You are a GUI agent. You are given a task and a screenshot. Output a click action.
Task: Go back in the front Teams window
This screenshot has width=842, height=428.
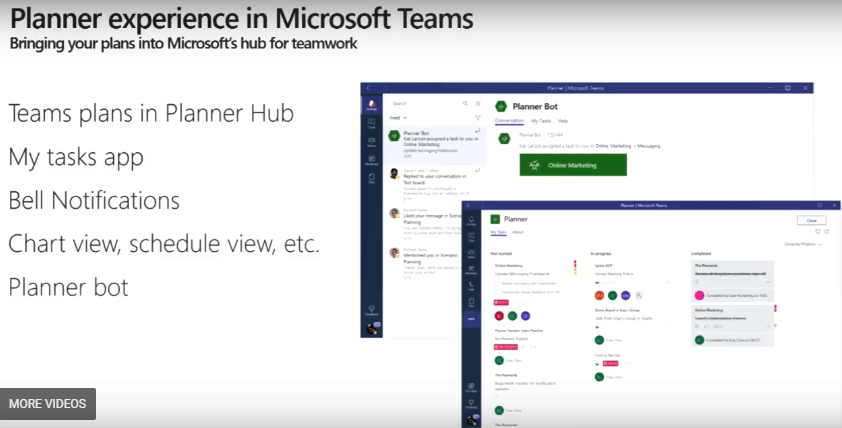(x=468, y=205)
